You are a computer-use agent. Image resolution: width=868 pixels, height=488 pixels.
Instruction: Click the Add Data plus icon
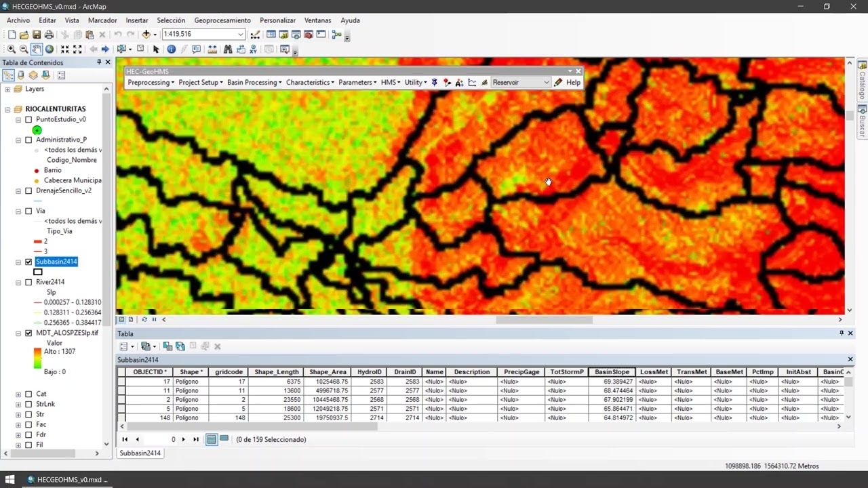click(146, 35)
